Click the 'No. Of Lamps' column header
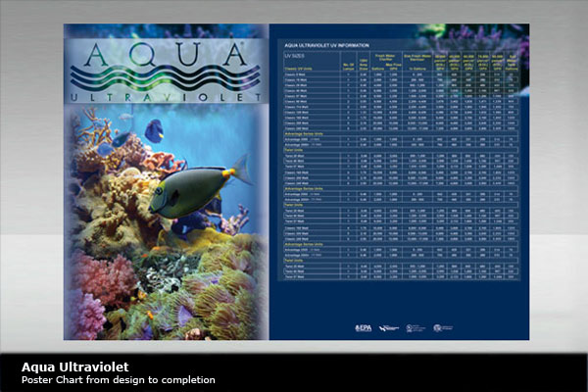Screen dimensions: 588x392 348,63
